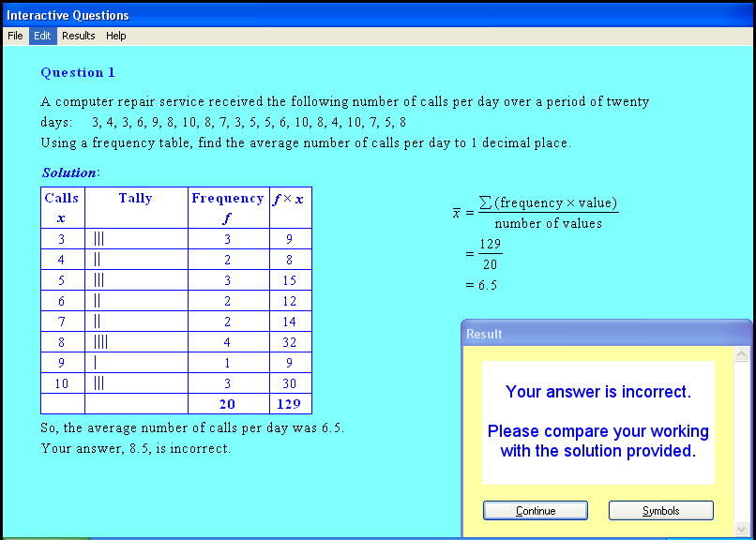756x540 pixels.
Task: Open the Results menu
Action: pyautogui.click(x=79, y=36)
